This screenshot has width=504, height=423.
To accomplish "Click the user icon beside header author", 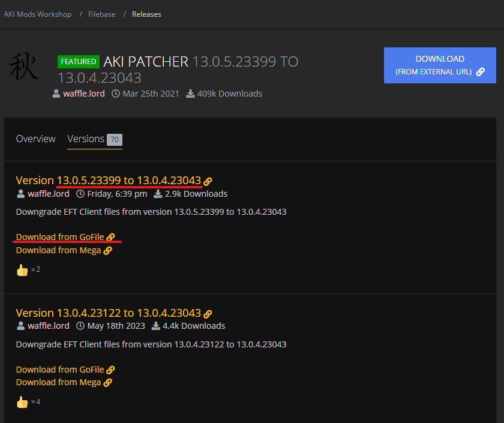I will coord(56,94).
